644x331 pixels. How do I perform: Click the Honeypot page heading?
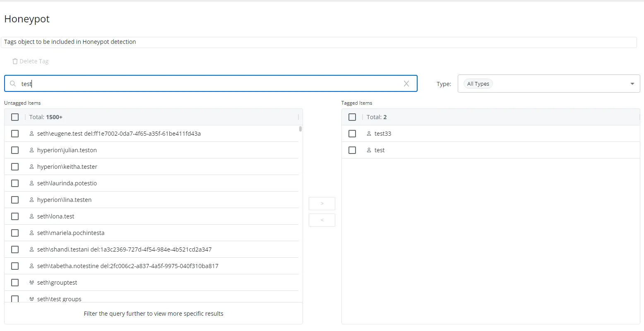27,19
